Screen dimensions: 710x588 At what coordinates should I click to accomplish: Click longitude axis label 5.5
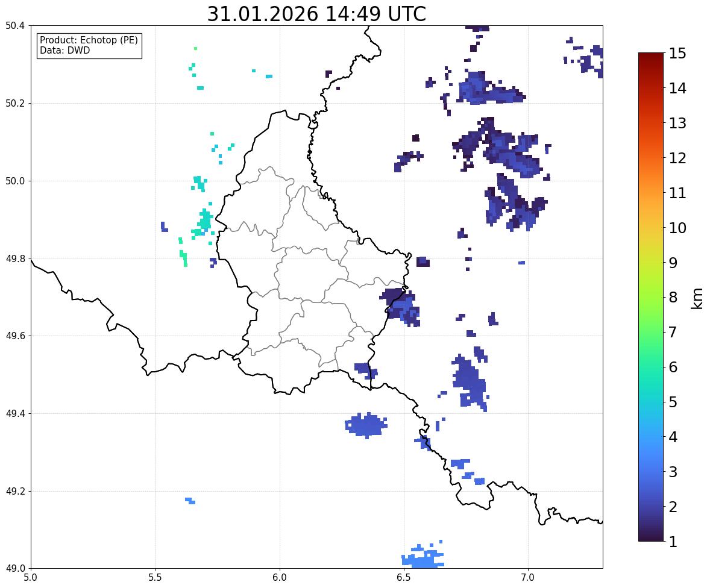[x=155, y=578]
